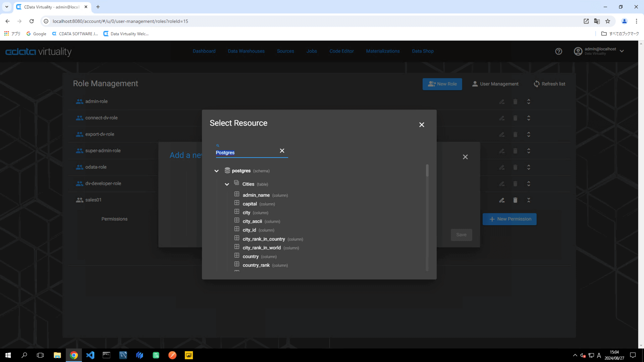Delete the sales01 role via trash icon

(515, 200)
